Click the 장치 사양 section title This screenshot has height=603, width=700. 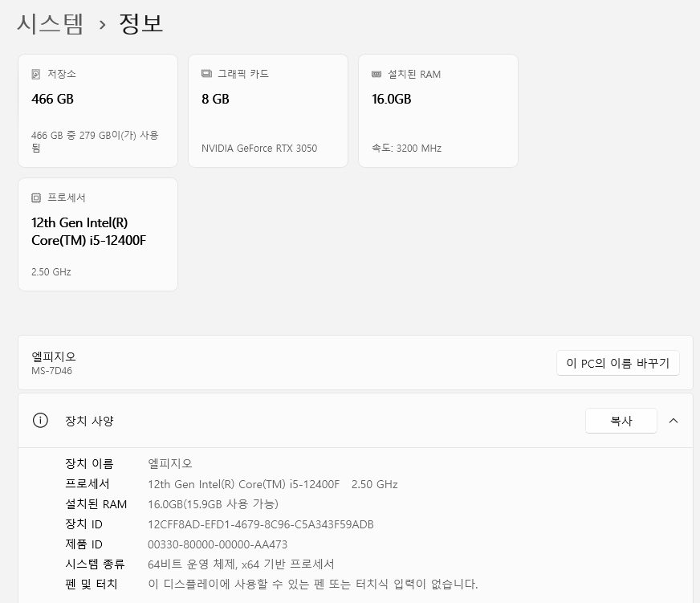[x=89, y=421]
